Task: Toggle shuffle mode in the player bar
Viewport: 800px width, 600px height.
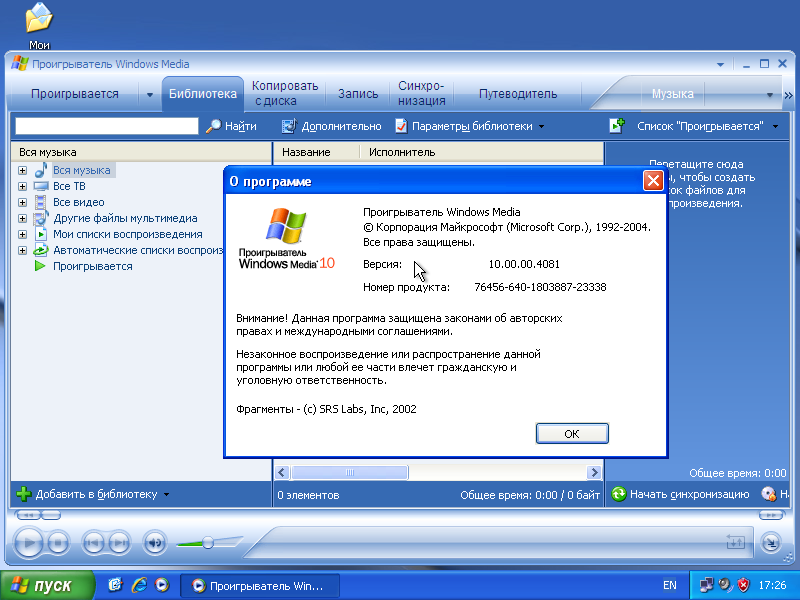Action: pos(735,543)
